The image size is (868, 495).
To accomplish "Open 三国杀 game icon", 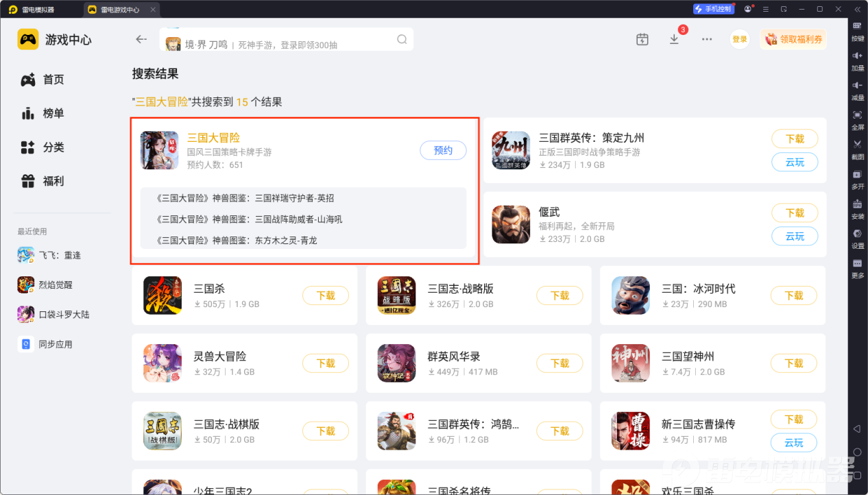I will 162,295.
